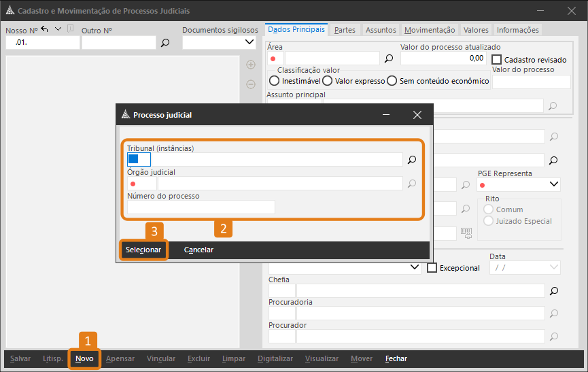The width and height of the screenshot is (588, 372).
Task: Switch to the Partes tab
Action: [x=345, y=30]
